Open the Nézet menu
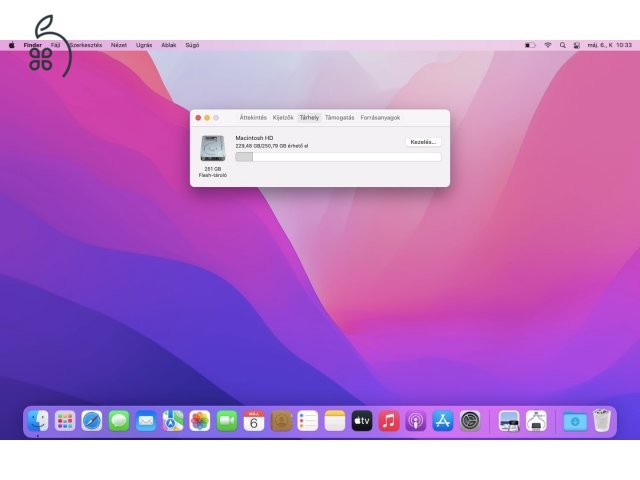640x480 pixels. pos(119,45)
